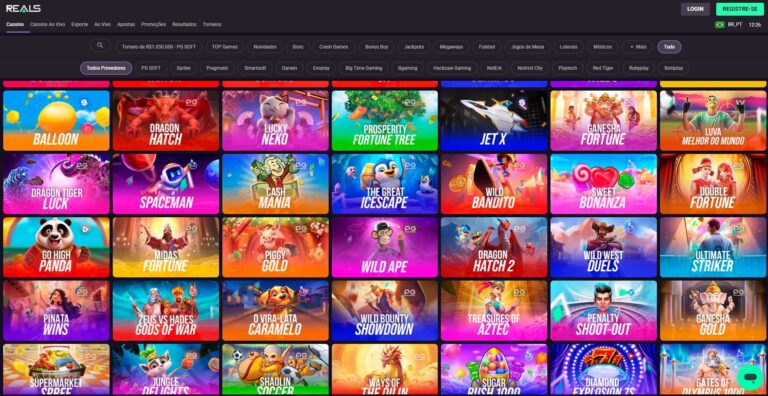The height and width of the screenshot is (396, 768).
Task: Launch the Balloon game tile
Action: pyautogui.click(x=56, y=120)
